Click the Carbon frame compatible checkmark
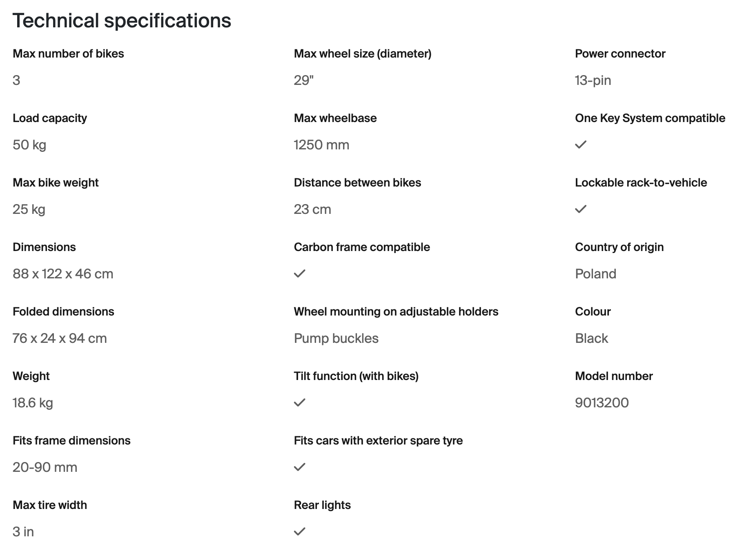 [x=300, y=273]
